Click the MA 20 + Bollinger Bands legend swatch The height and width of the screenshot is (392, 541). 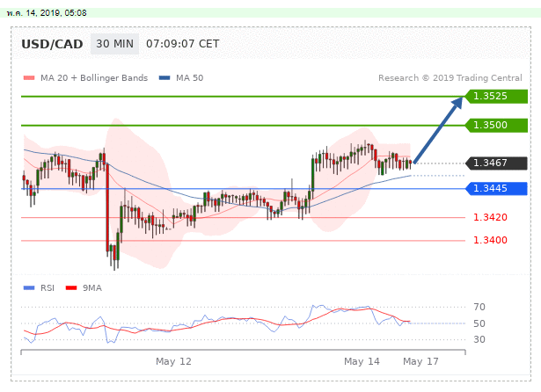point(29,78)
